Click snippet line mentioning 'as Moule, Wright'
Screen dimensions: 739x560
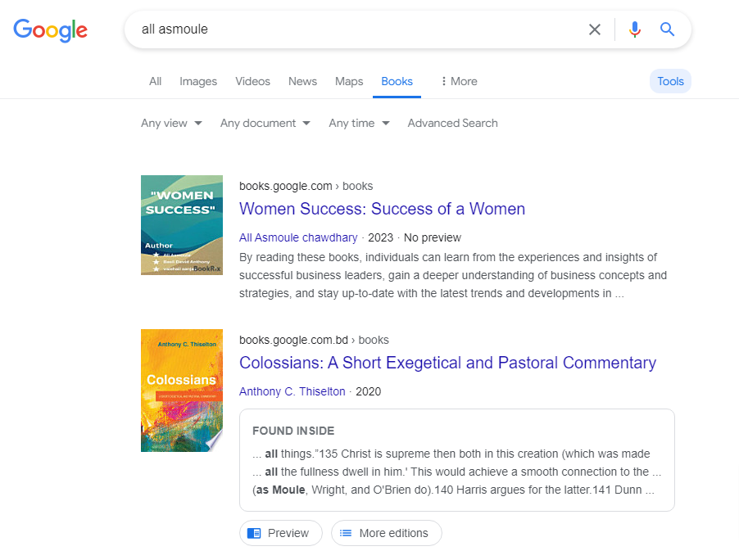tap(453, 490)
